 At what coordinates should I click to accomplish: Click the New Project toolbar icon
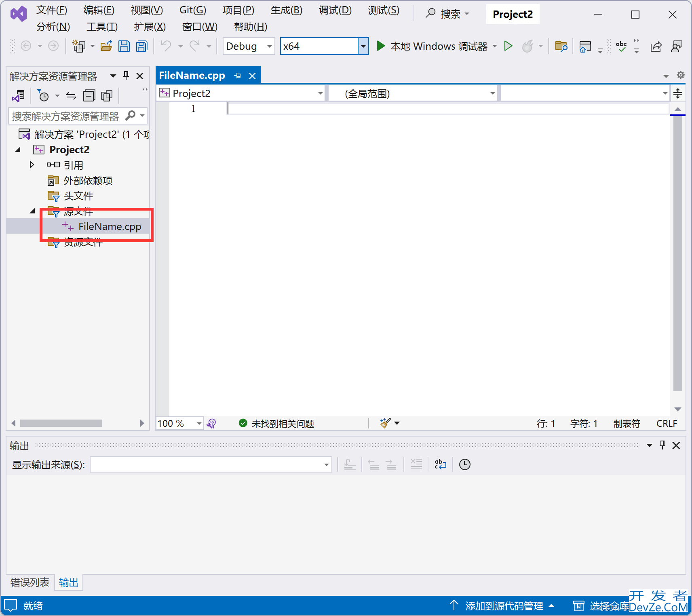[79, 46]
